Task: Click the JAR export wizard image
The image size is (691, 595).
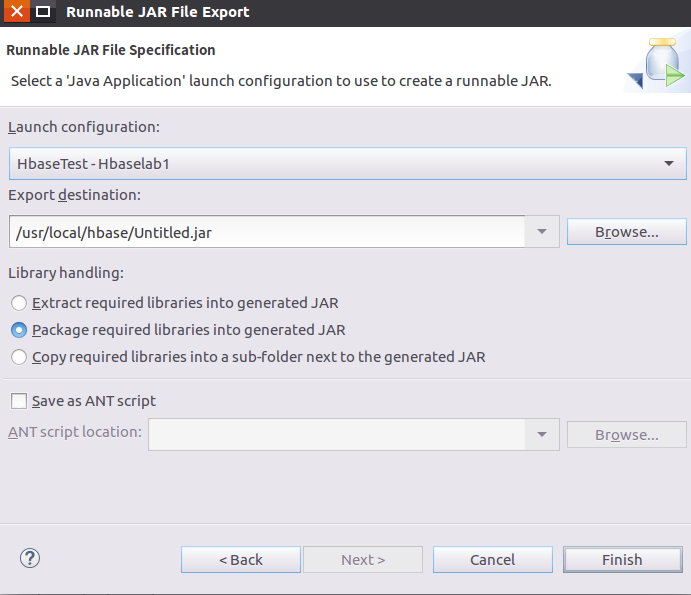Action: pos(655,64)
